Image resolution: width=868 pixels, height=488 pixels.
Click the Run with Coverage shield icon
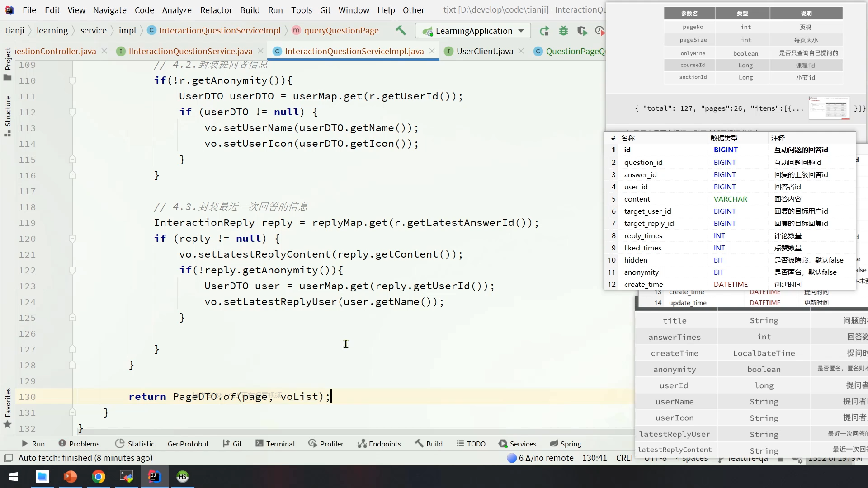pos(582,31)
